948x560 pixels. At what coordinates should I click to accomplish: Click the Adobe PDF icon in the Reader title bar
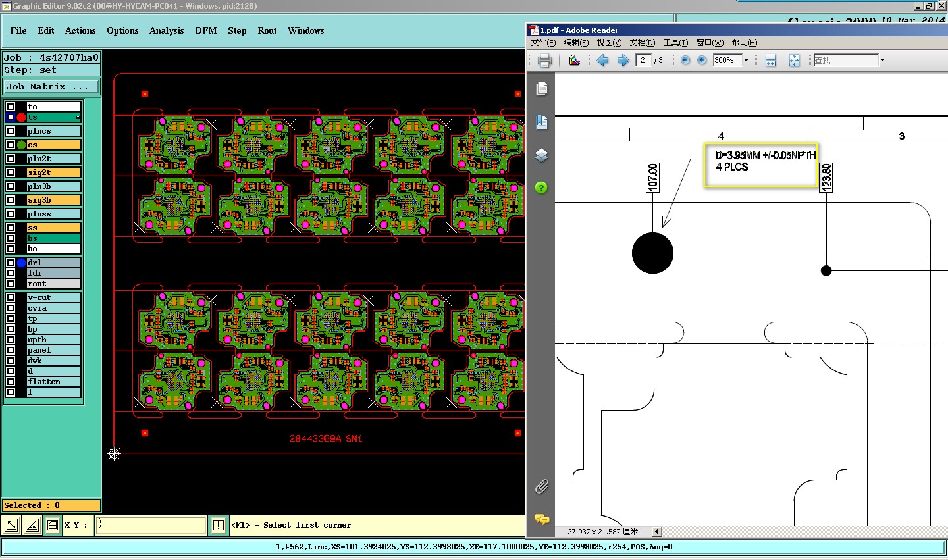point(534,30)
